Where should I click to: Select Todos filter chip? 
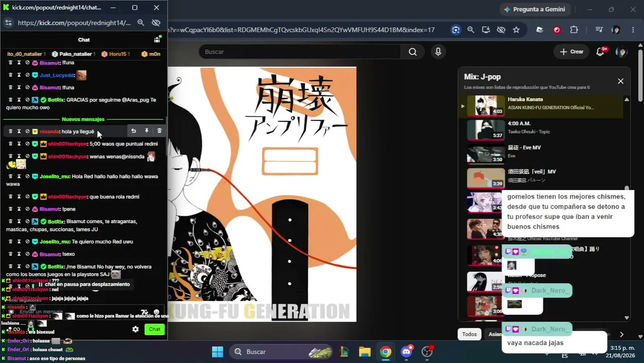(x=469, y=334)
